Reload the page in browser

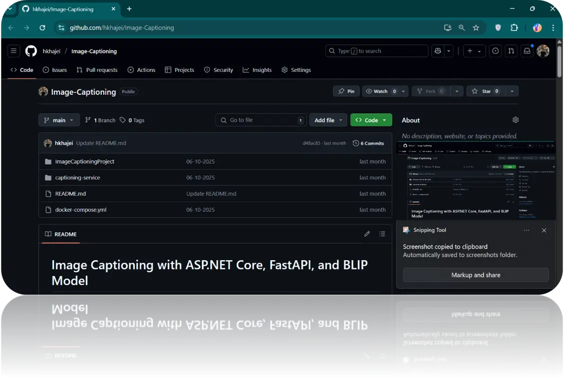tap(42, 28)
